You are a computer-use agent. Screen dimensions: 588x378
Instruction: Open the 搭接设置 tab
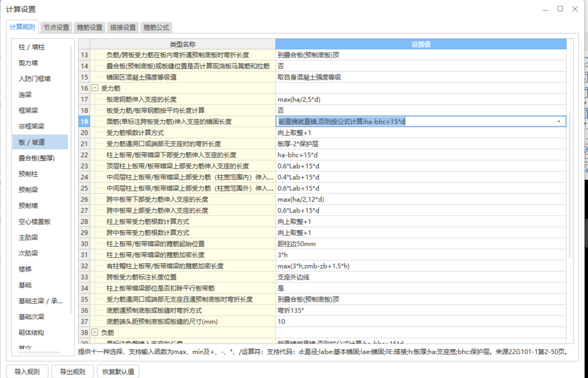coord(123,28)
